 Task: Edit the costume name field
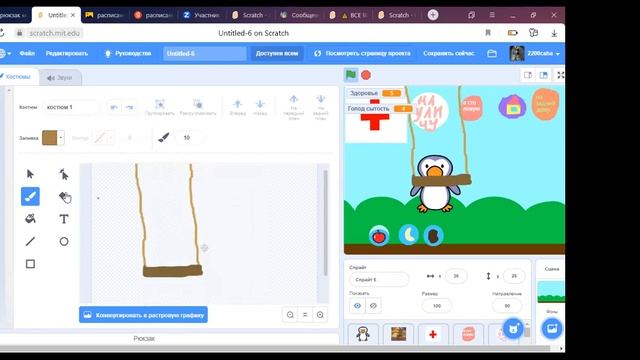(71, 107)
